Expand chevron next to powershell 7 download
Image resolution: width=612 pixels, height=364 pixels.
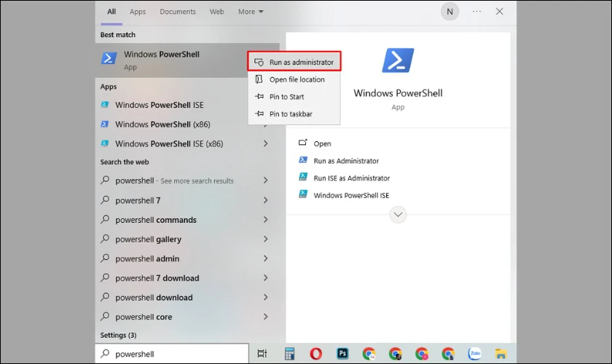point(265,278)
